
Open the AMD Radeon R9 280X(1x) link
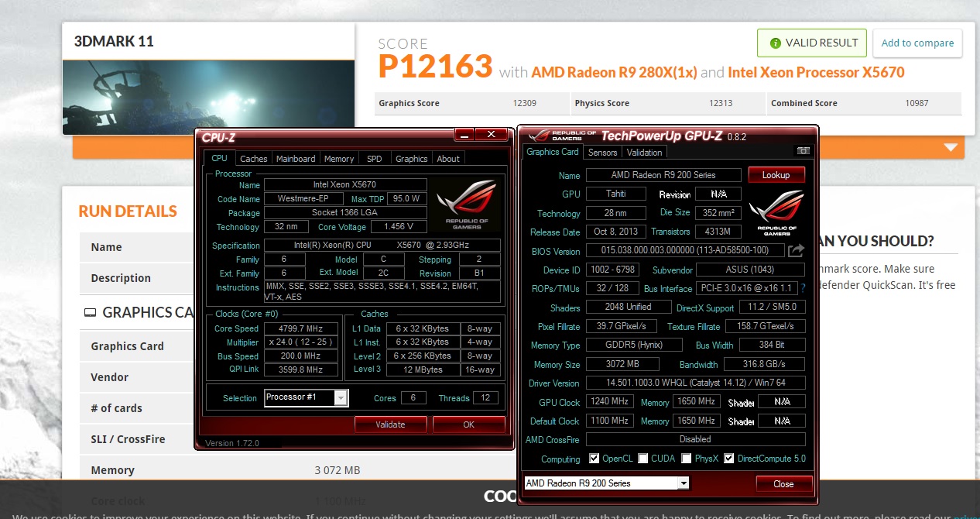(x=615, y=72)
